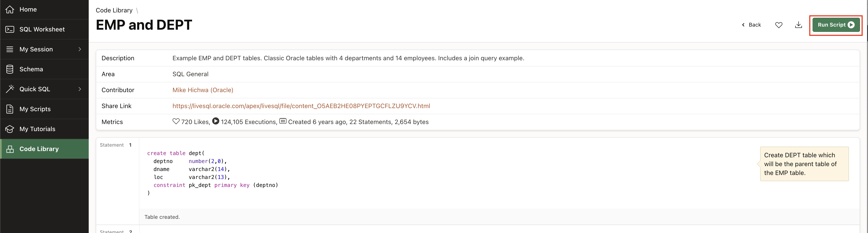Click the Code Library icon in sidebar
This screenshot has height=233, width=868.
click(10, 149)
